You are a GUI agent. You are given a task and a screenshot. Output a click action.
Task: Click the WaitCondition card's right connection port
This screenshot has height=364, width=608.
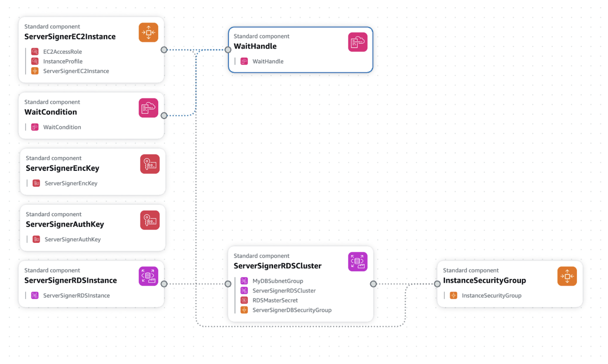[x=164, y=116]
